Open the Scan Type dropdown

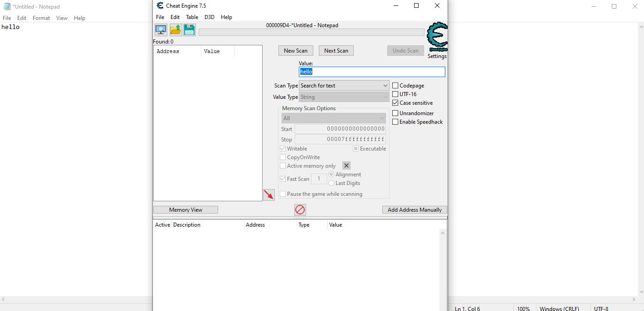click(x=344, y=86)
